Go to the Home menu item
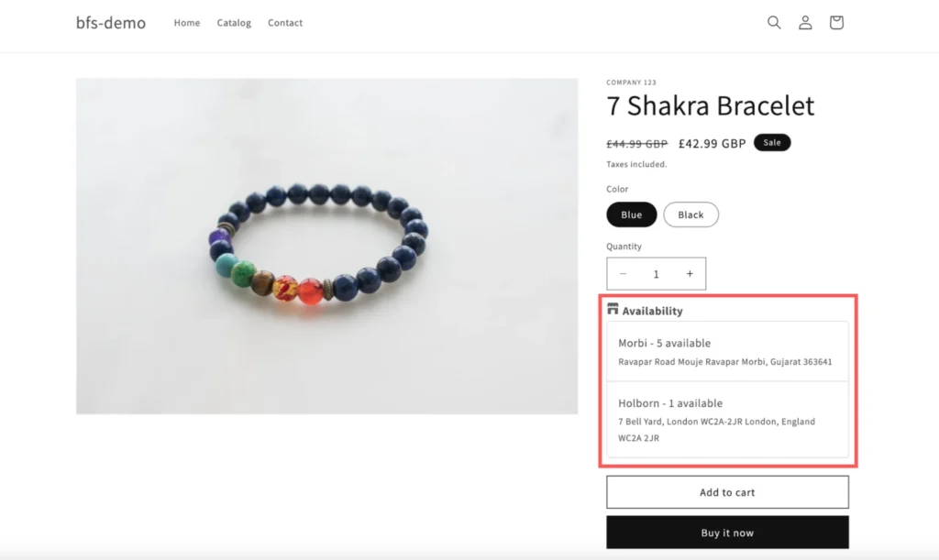Image resolution: width=939 pixels, height=560 pixels. tap(187, 23)
